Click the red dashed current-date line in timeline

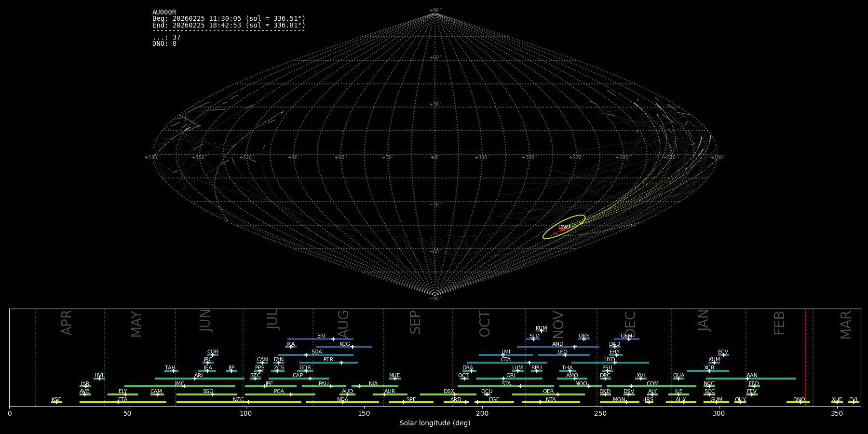[x=805, y=357]
